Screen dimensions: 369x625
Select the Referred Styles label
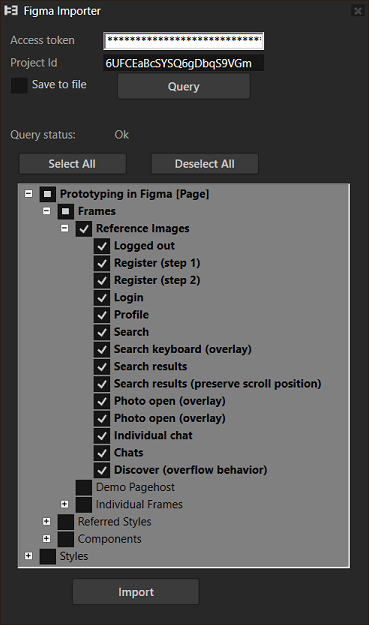point(114,522)
